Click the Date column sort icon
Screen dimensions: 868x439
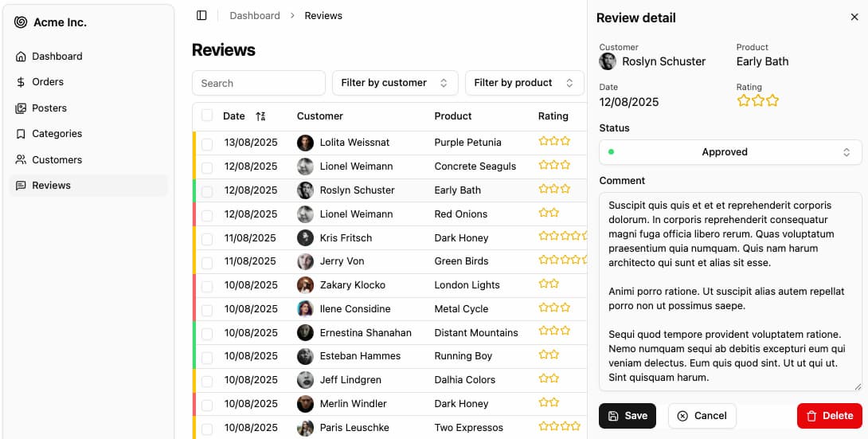(x=260, y=116)
